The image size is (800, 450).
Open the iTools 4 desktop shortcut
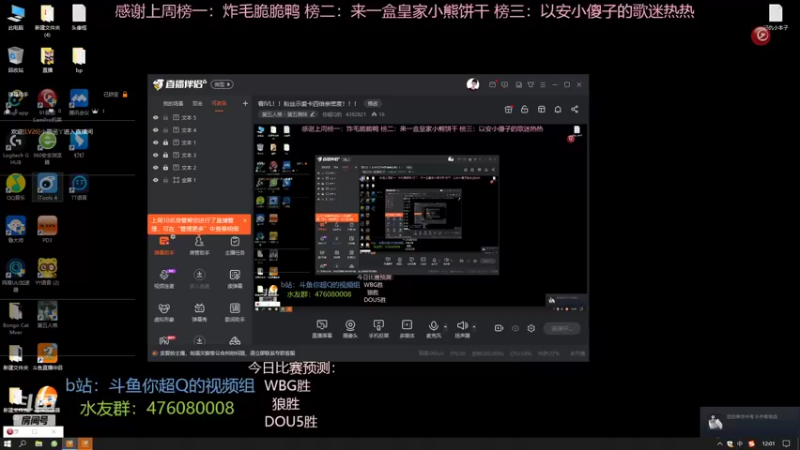(x=47, y=187)
